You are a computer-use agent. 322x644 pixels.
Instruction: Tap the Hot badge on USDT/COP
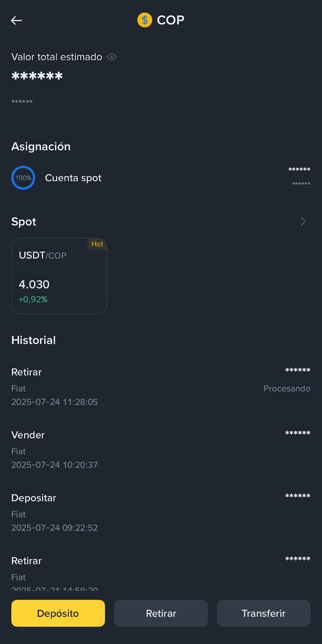point(97,244)
